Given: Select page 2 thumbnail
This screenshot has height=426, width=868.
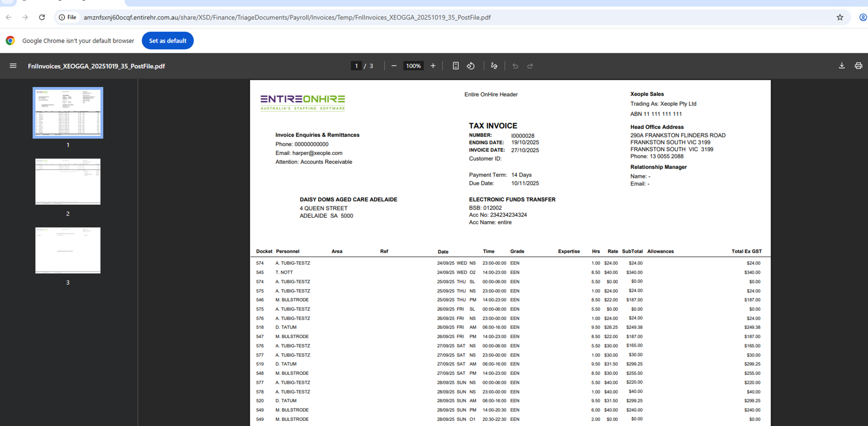Looking at the screenshot, I should click(68, 181).
